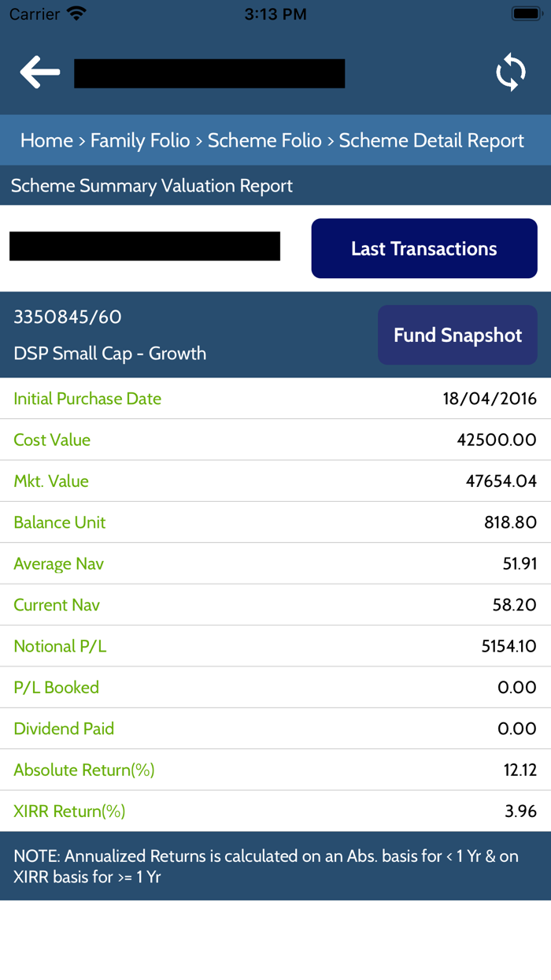Tap the refresh sync icon
This screenshot has width=551, height=980.
(x=510, y=72)
